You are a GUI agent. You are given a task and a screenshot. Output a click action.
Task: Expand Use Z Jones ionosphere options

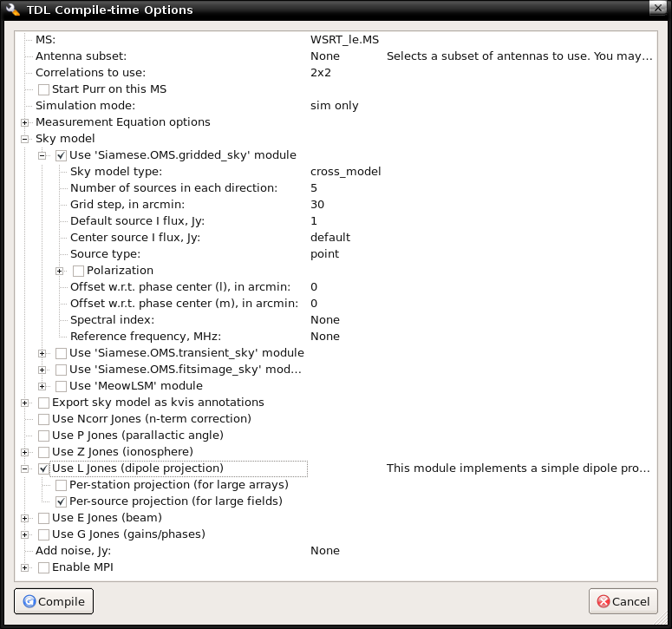point(25,452)
